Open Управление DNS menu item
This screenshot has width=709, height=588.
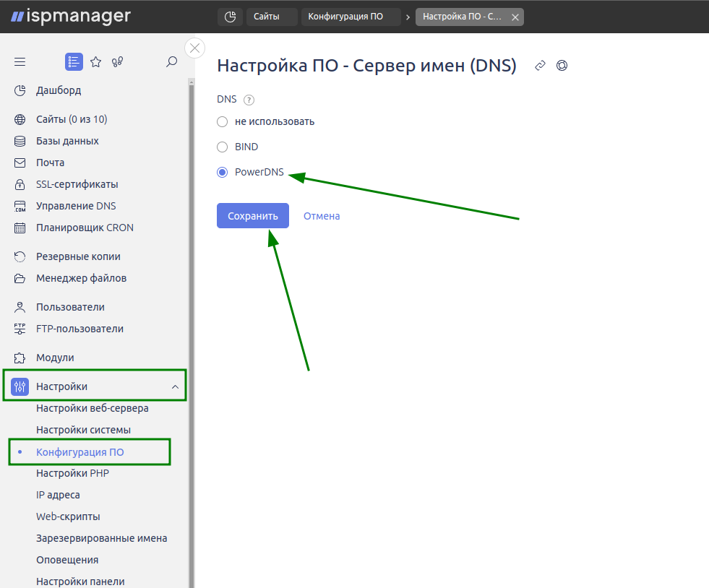pos(76,206)
